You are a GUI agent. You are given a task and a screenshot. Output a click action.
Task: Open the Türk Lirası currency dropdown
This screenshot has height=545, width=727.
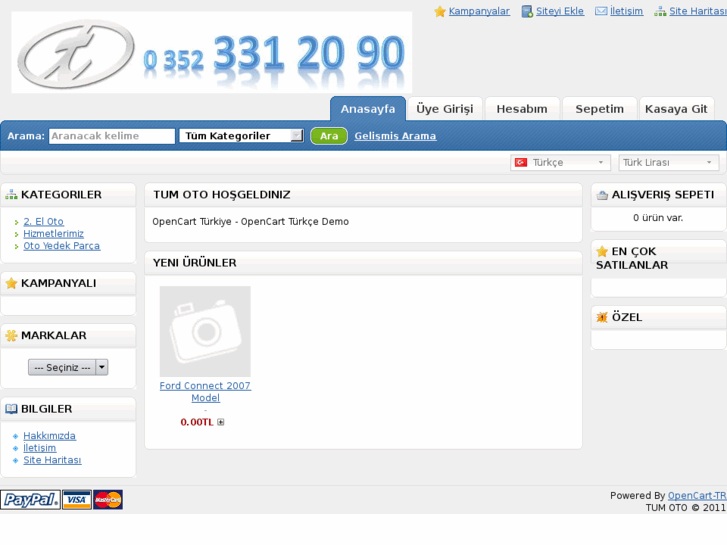[669, 162]
